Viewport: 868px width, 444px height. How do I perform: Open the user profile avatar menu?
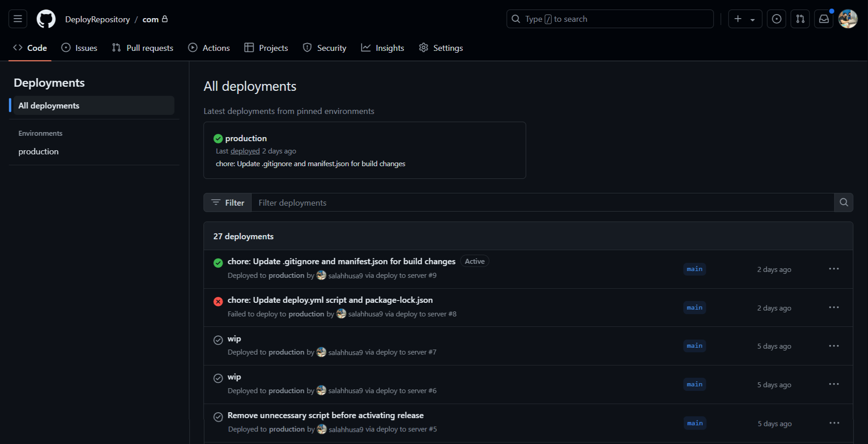click(848, 19)
